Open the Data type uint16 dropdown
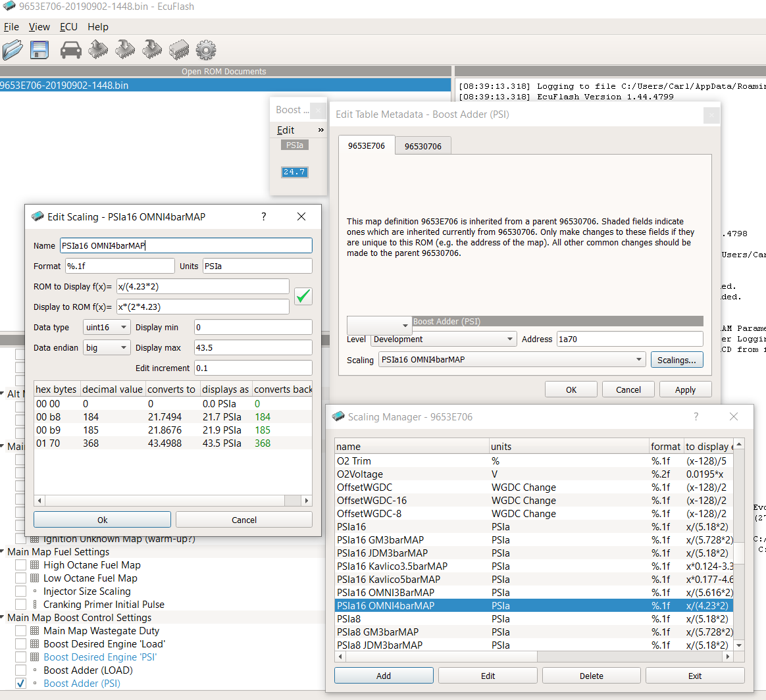This screenshot has height=700, width=766. tap(107, 328)
